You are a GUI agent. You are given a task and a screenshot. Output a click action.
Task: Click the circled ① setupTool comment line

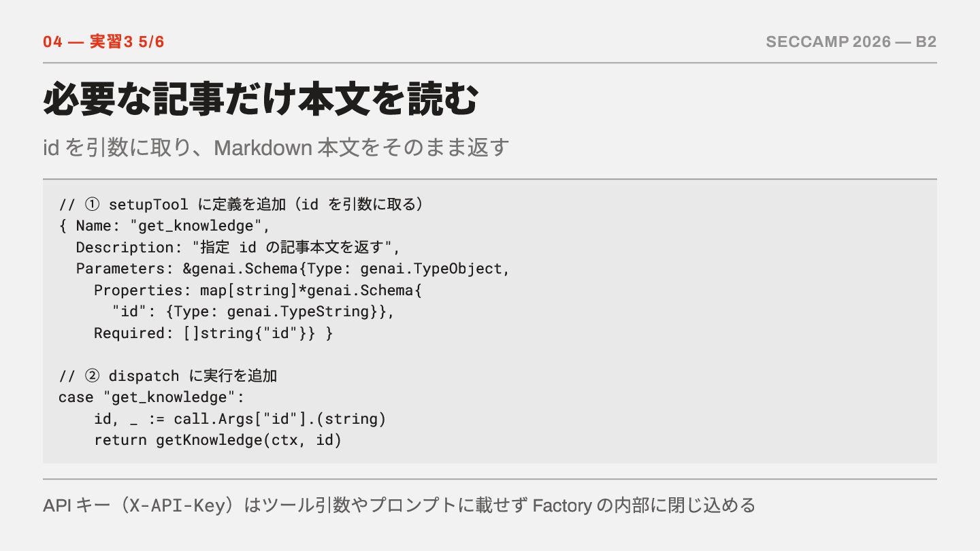point(241,205)
